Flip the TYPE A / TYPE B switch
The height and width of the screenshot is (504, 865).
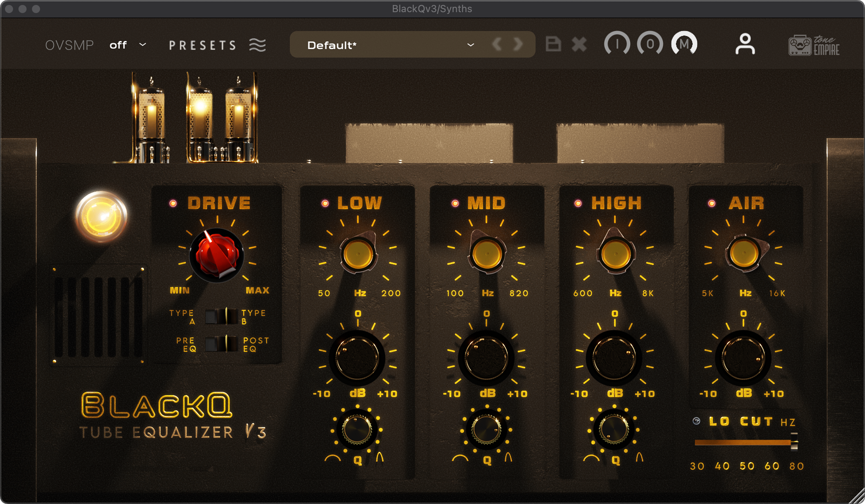221,316
